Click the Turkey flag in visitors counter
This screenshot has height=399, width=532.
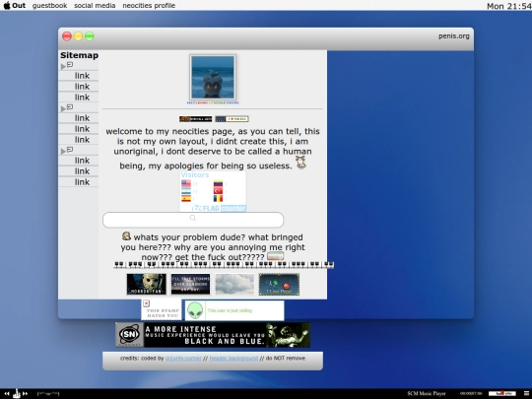218,191
